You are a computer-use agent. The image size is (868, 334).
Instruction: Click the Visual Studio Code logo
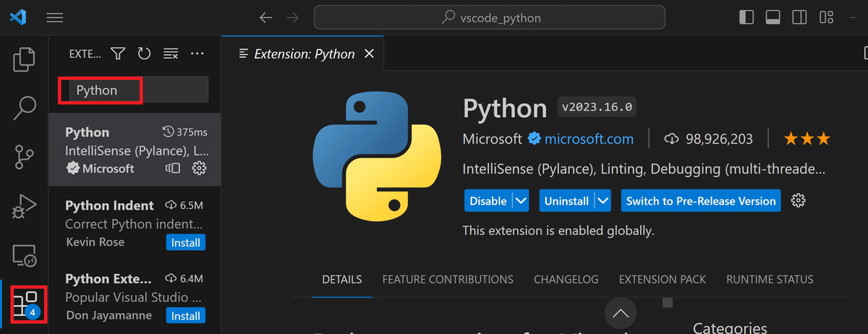click(18, 17)
